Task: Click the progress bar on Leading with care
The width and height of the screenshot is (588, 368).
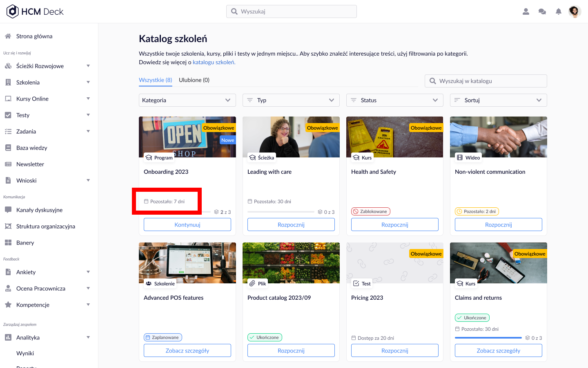Action: (x=281, y=212)
